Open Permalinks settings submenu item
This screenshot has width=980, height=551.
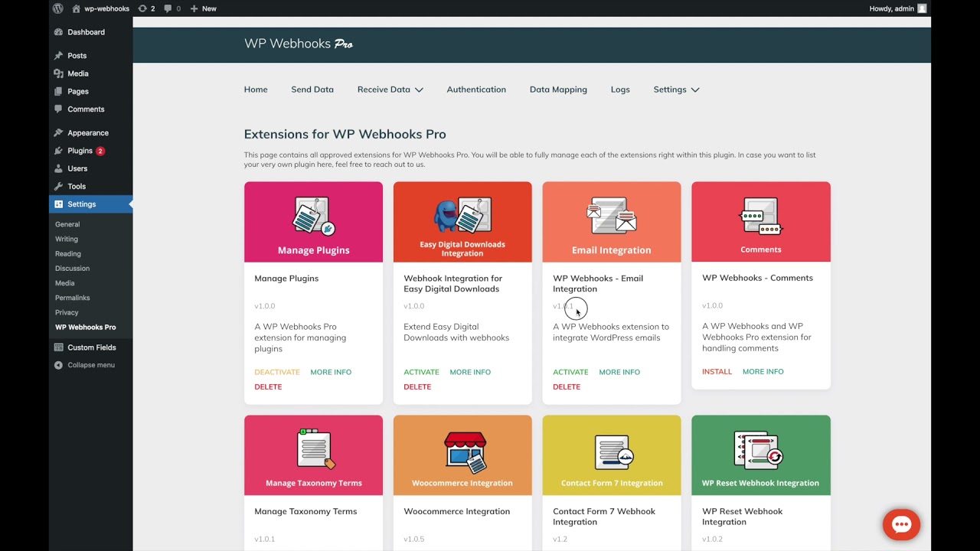(73, 298)
